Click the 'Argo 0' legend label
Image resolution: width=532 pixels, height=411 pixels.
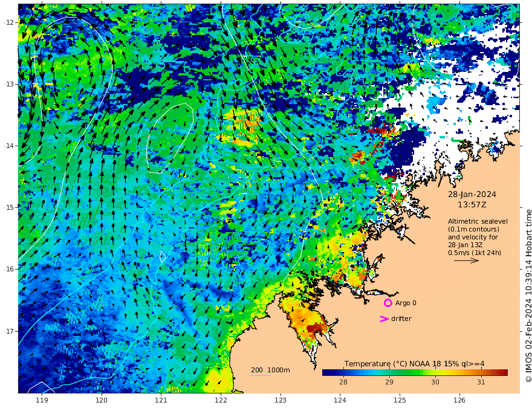point(406,303)
